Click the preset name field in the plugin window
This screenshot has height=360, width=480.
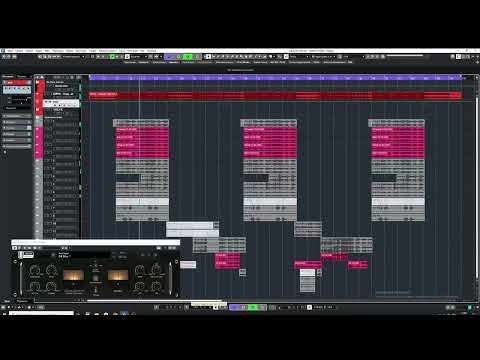coord(84,255)
